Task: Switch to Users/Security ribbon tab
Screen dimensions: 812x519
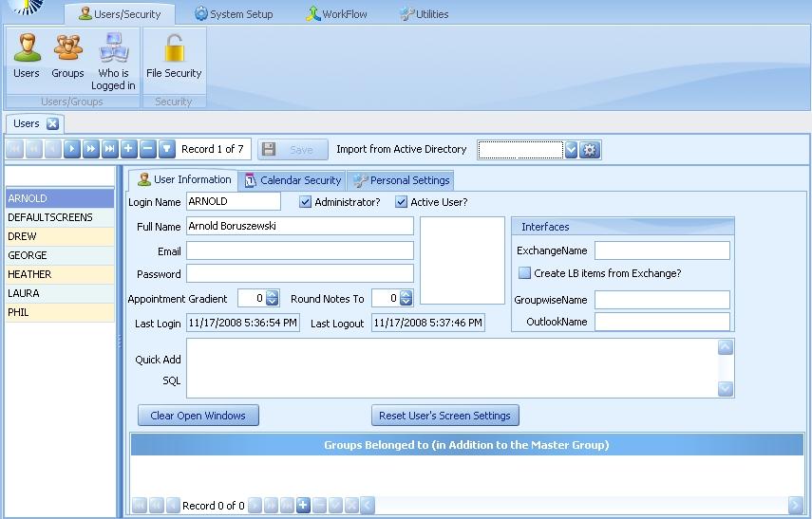Action: coord(120,14)
